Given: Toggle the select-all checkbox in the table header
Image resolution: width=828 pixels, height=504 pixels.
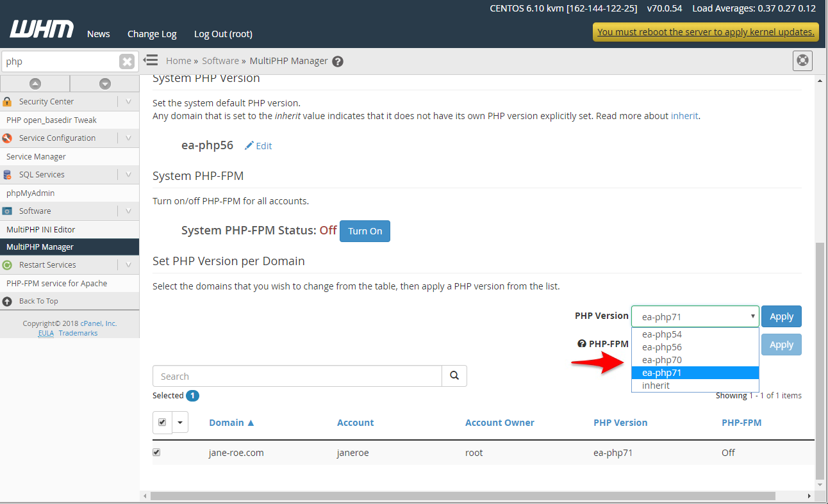Looking at the screenshot, I should pyautogui.click(x=162, y=422).
